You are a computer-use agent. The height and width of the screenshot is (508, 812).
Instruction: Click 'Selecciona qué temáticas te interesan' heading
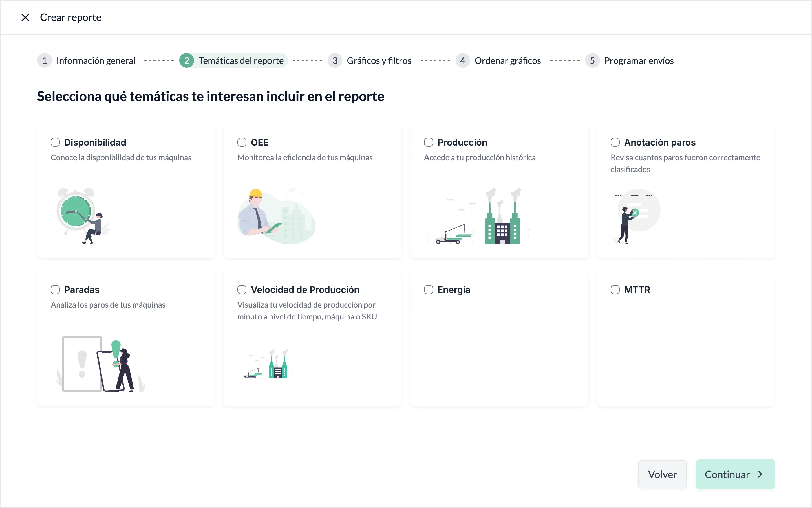pos(211,97)
